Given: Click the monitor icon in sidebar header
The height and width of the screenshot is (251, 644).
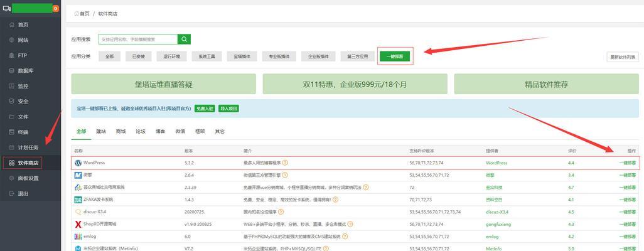Looking at the screenshot, I should point(6,8).
